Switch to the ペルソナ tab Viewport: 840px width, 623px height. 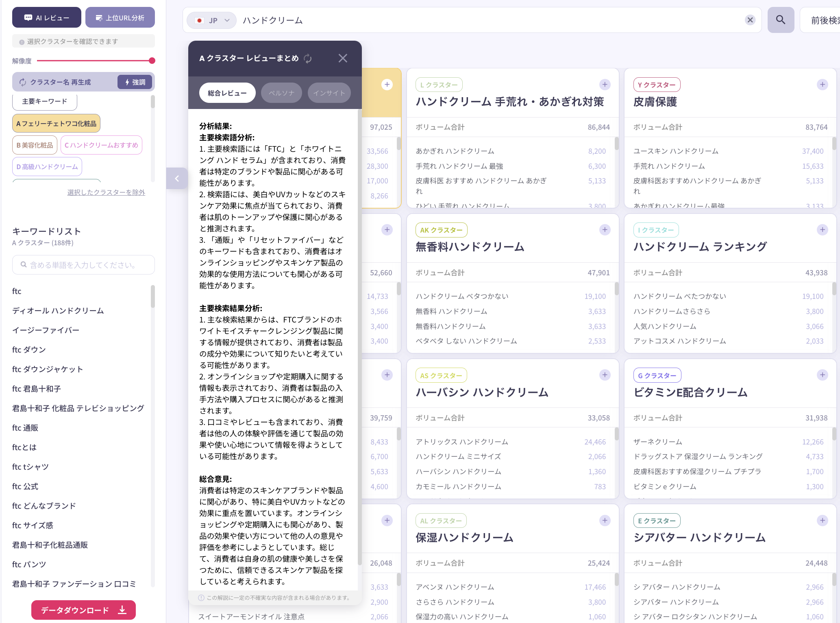(281, 93)
